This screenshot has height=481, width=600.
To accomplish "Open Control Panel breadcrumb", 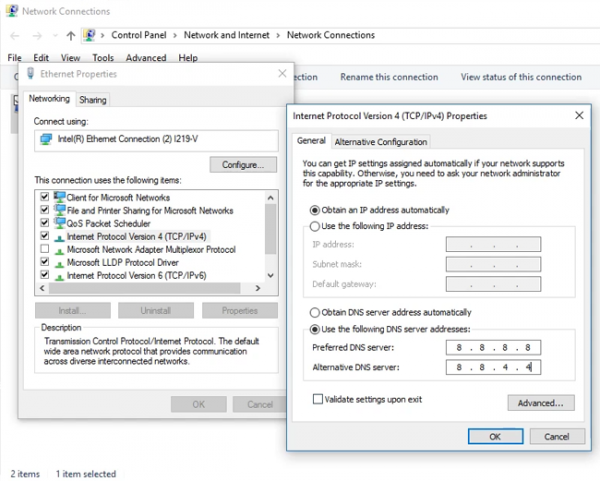I will click(139, 35).
